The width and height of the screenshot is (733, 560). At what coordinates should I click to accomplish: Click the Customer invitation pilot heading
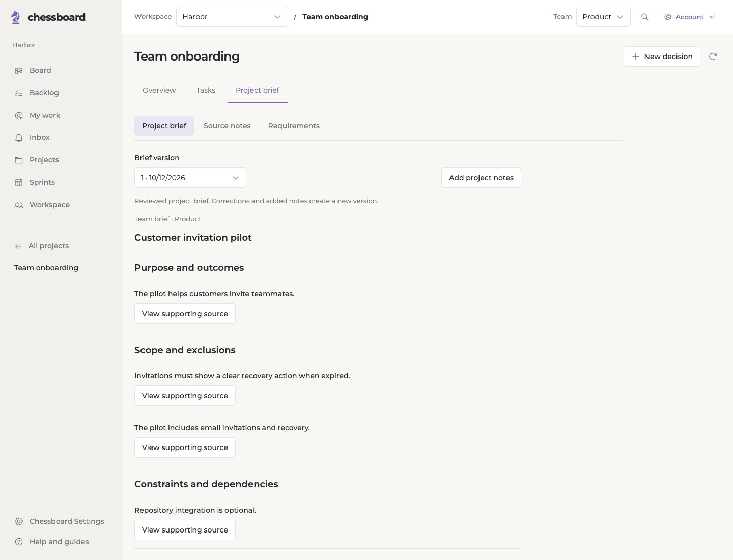click(193, 238)
